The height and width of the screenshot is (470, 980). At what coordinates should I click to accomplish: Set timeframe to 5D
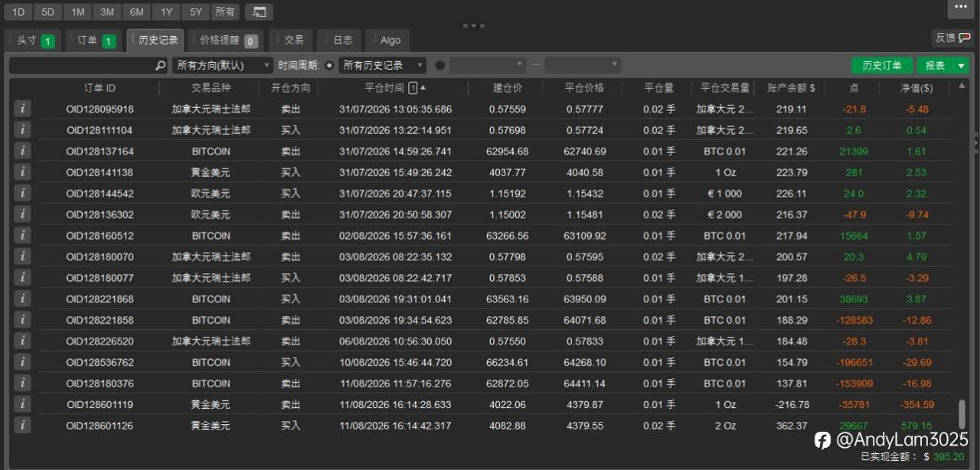click(x=47, y=11)
